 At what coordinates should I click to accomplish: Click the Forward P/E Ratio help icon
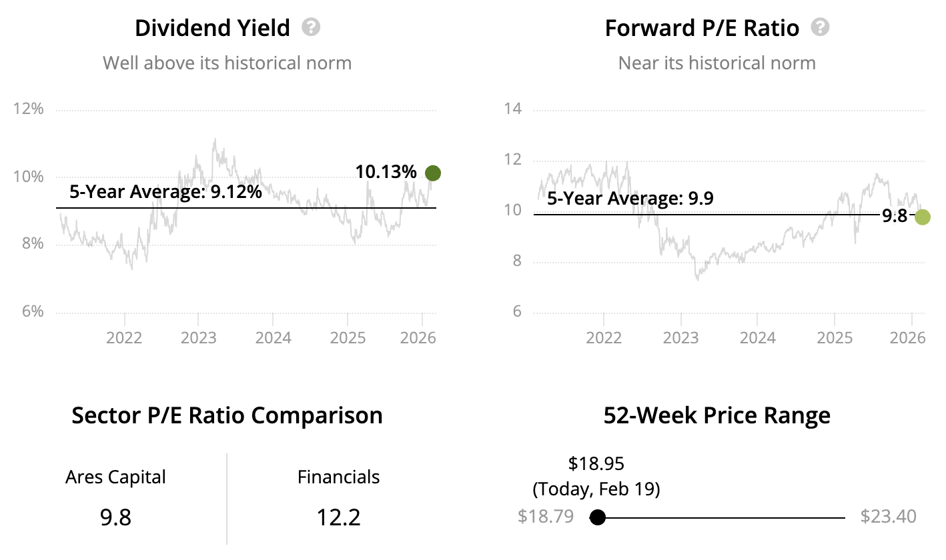[820, 27]
